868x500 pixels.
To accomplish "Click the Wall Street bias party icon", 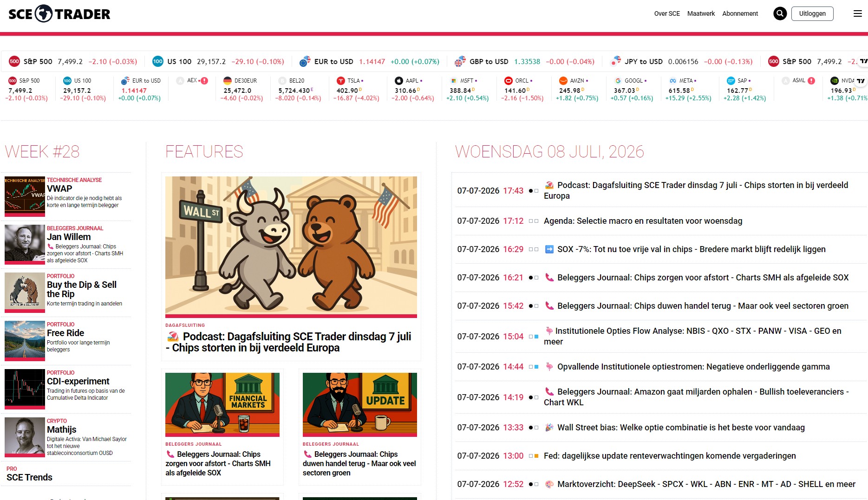I will [x=549, y=428].
